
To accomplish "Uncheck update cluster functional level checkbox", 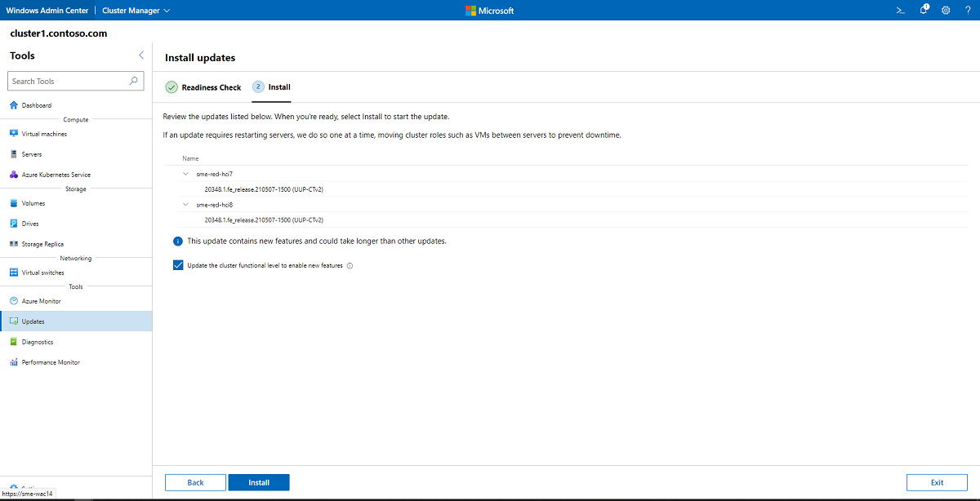I will 178,264.
